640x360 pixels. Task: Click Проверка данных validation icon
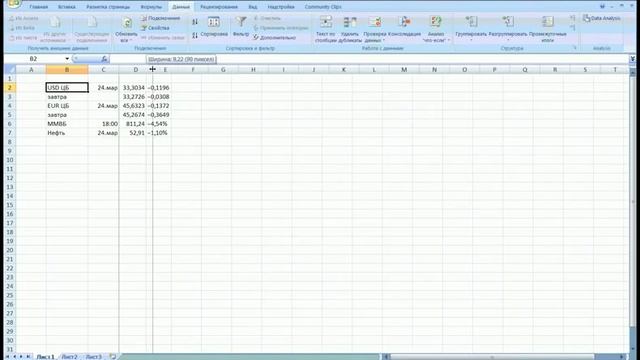(375, 22)
